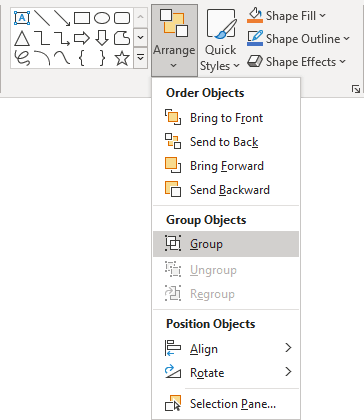
Task: Choose the Isosceles Triangle shape
Action: coord(22,38)
